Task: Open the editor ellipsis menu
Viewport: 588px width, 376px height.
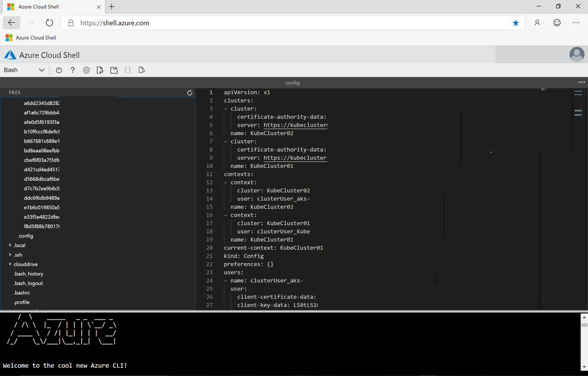Action: pos(582,83)
